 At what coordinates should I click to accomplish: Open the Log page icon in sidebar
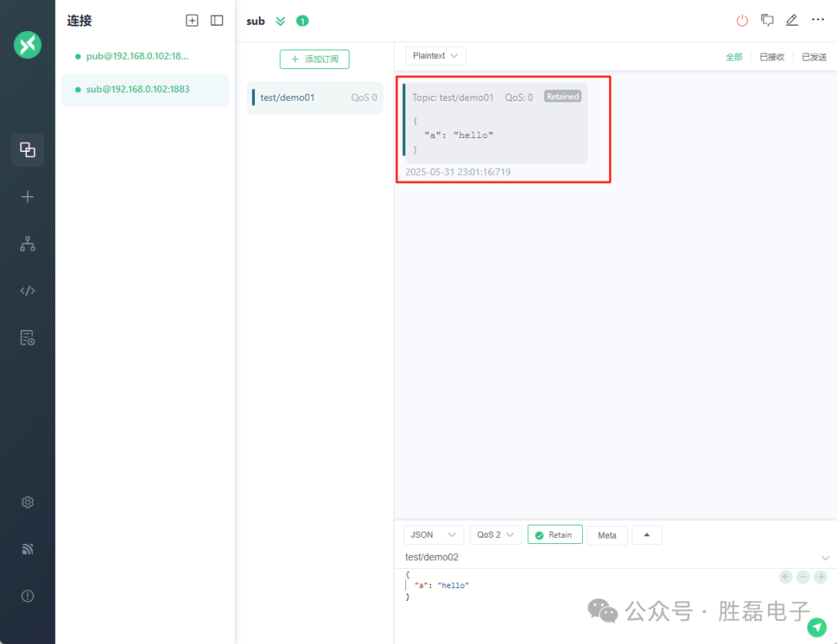point(27,337)
